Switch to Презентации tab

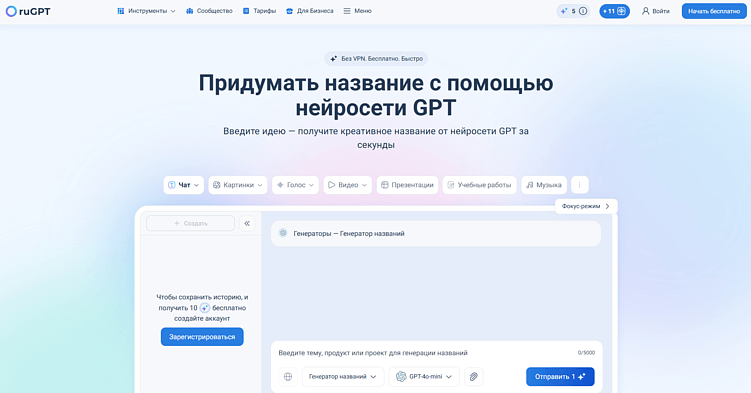pos(408,185)
